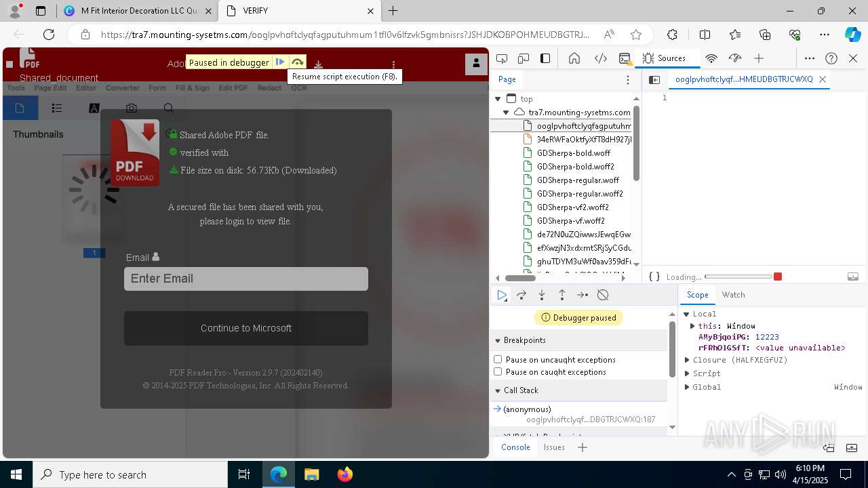Resume script execution in debugger overlay
Screen dimensions: 868x488
279,62
